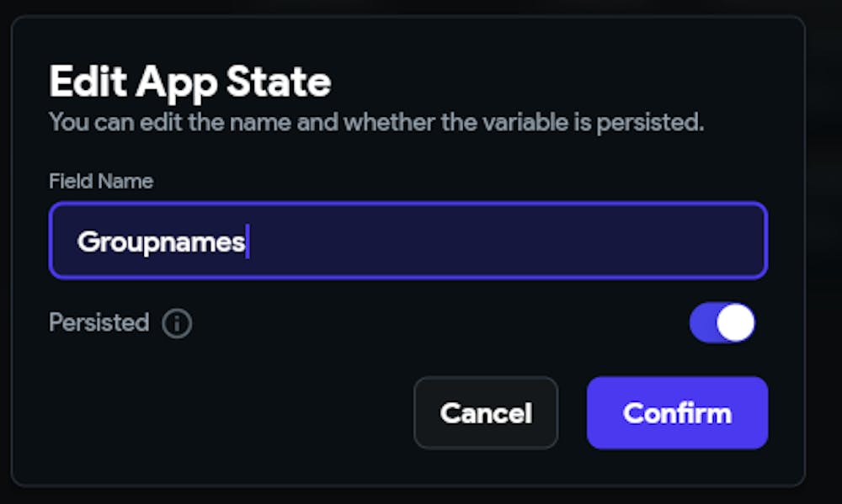842x504 pixels.
Task: Click the Groupnames text in the field
Action: [x=160, y=242]
